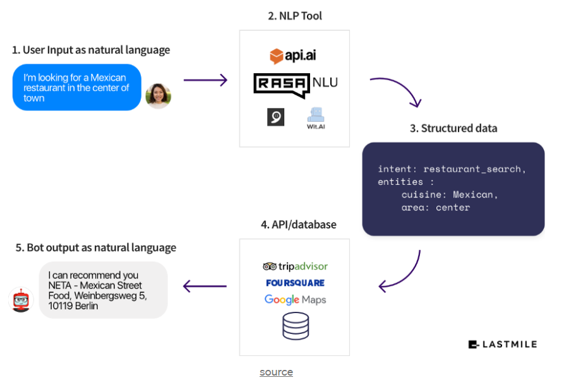Select the NLP Tool box heading
Image resolution: width=588 pixels, height=392 pixels.
click(294, 16)
